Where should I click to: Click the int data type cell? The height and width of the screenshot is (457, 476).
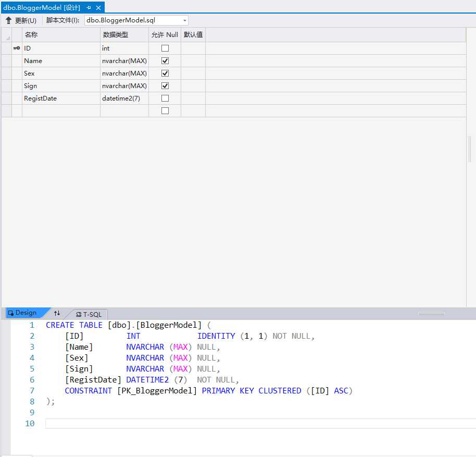[x=124, y=48]
